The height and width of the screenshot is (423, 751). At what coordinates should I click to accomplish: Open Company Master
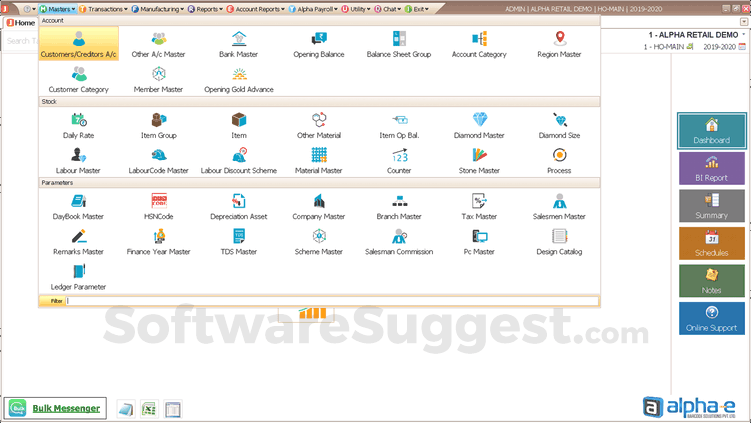point(319,206)
